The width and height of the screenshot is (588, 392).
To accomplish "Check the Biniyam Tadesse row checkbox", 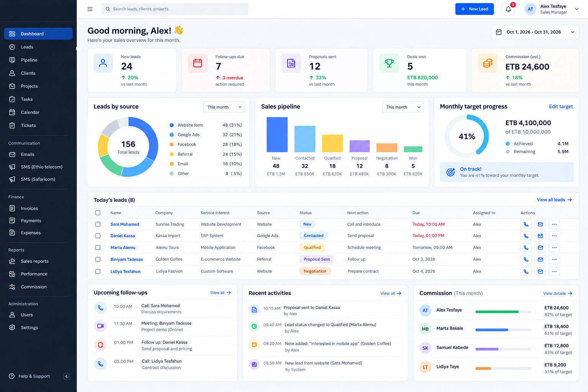I will (x=98, y=260).
